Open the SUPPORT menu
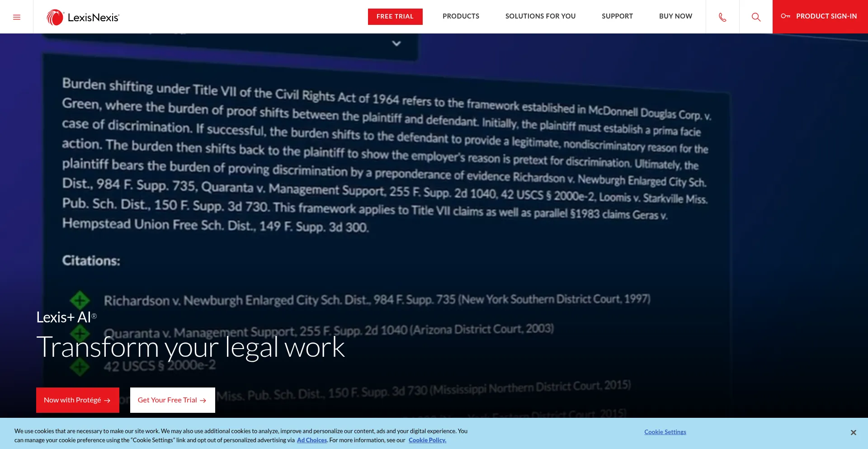868x449 pixels. (x=617, y=16)
